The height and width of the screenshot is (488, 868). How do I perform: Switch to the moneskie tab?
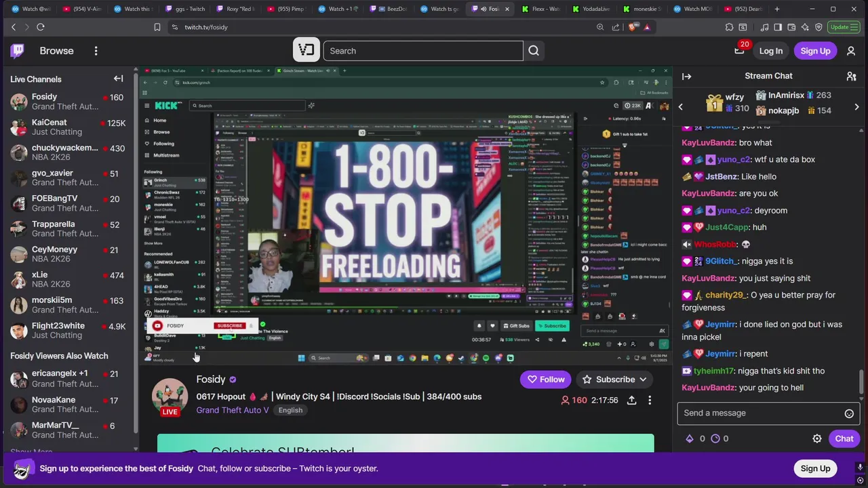(x=644, y=9)
